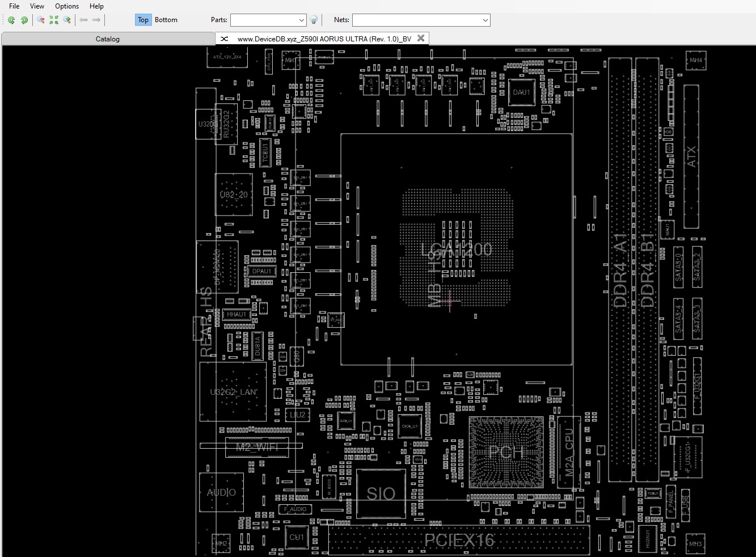Rotate the board view clockwise
Image resolution: width=756 pixels, height=557 pixels.
point(24,20)
